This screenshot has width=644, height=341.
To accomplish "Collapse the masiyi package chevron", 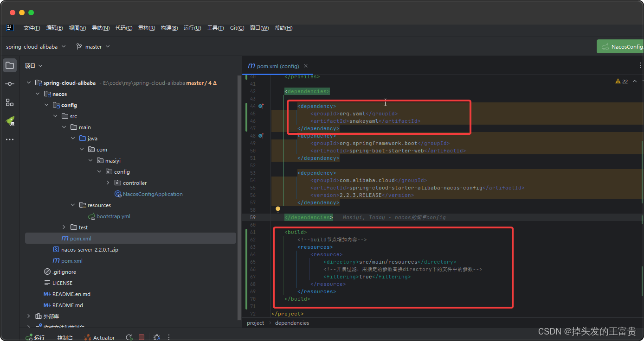I will tap(90, 161).
